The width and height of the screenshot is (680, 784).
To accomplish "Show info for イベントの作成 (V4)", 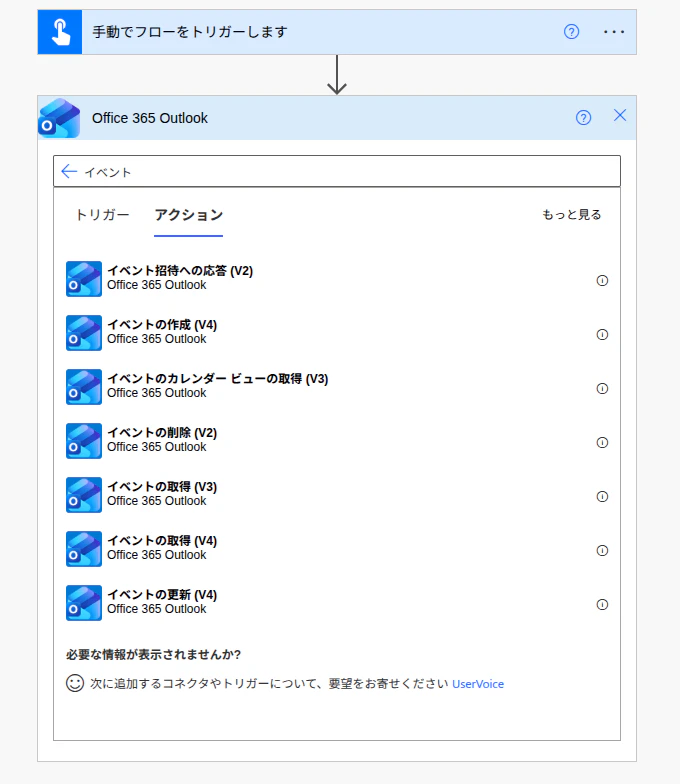I will 602,334.
